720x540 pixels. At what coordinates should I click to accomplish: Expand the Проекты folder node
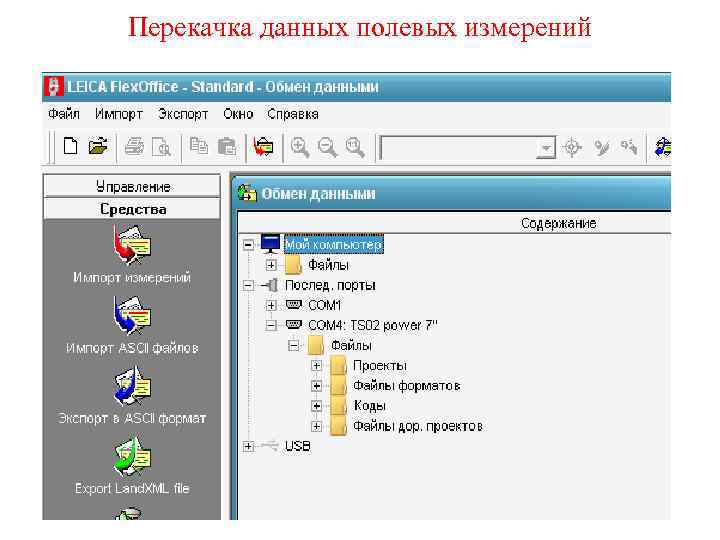click(316, 366)
